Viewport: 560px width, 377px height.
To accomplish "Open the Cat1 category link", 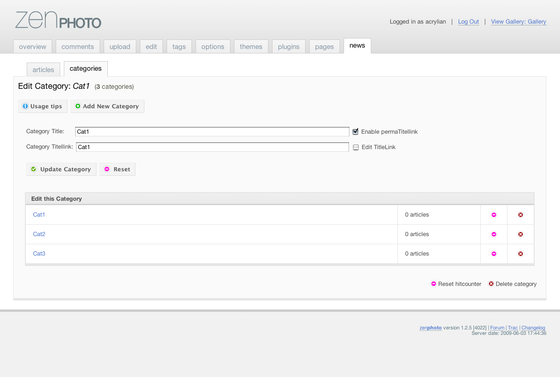I will (x=39, y=215).
